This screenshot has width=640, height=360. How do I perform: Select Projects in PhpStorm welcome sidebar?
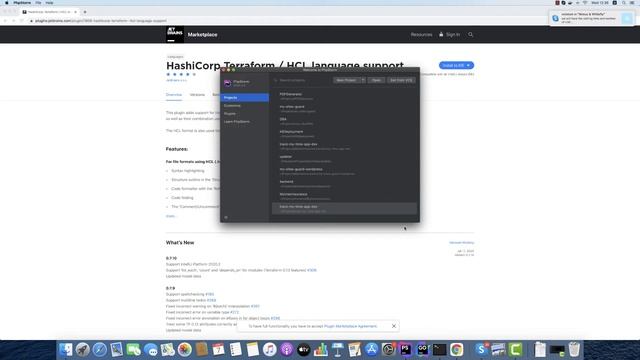pyautogui.click(x=244, y=98)
